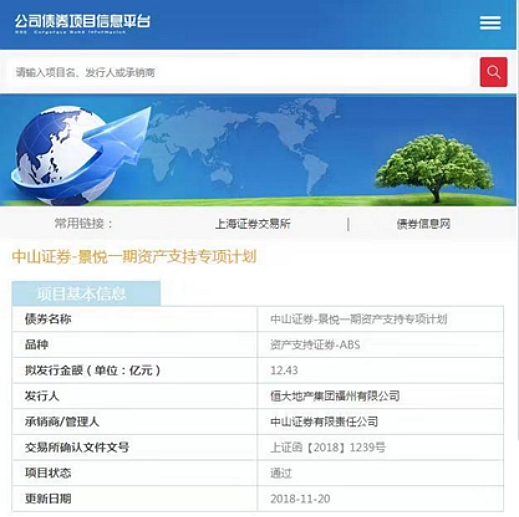Click the 项目状态 row label
Viewport: 519px width, 517px height.
click(x=48, y=473)
